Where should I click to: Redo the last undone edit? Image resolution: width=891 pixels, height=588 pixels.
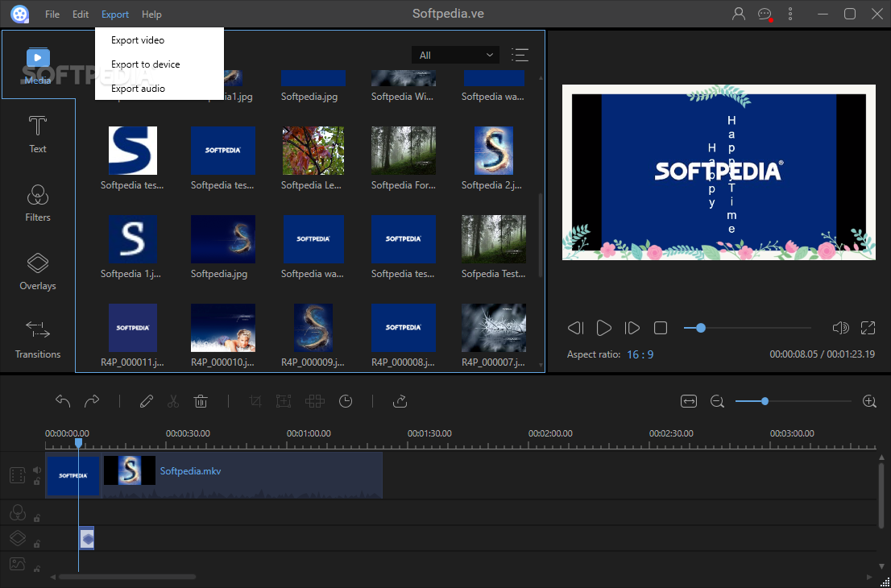pos(92,401)
